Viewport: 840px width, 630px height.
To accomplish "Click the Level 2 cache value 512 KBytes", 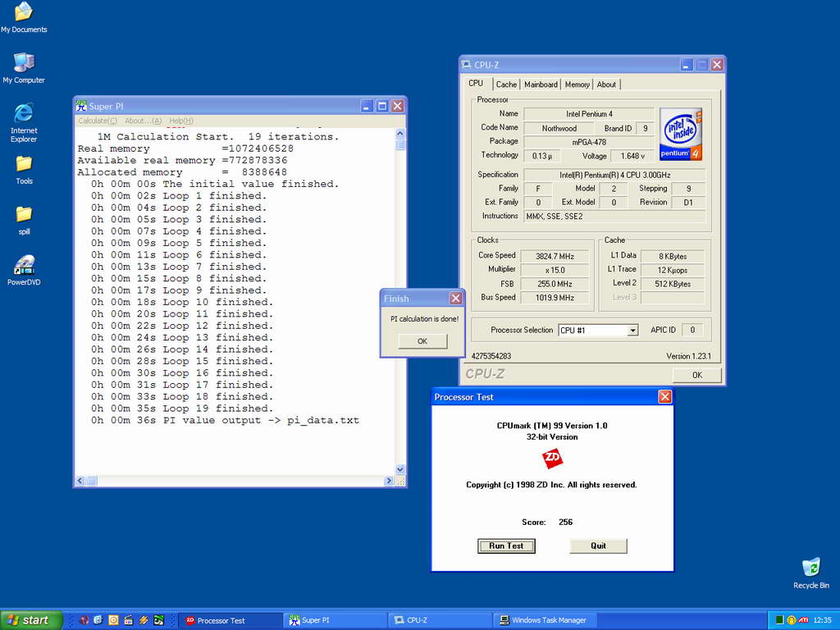I will [x=673, y=284].
